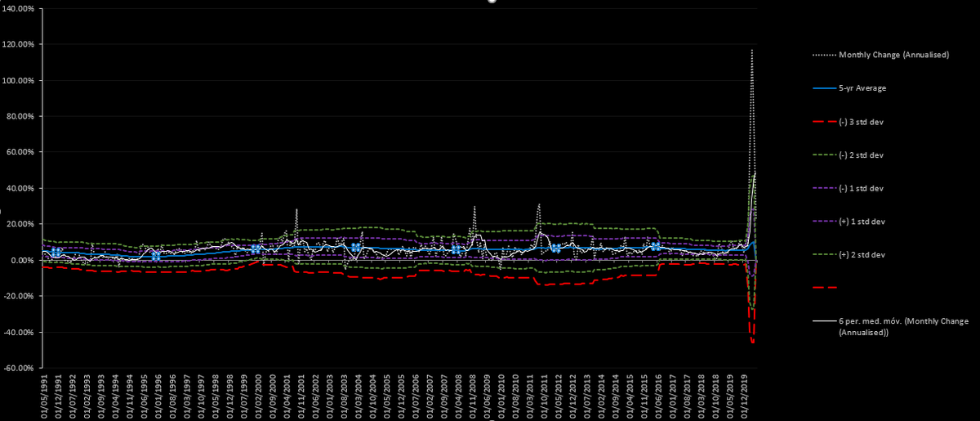Click the 01/12/2019 x-axis date label
Viewport: 980px width, 421px height.
tap(745, 396)
